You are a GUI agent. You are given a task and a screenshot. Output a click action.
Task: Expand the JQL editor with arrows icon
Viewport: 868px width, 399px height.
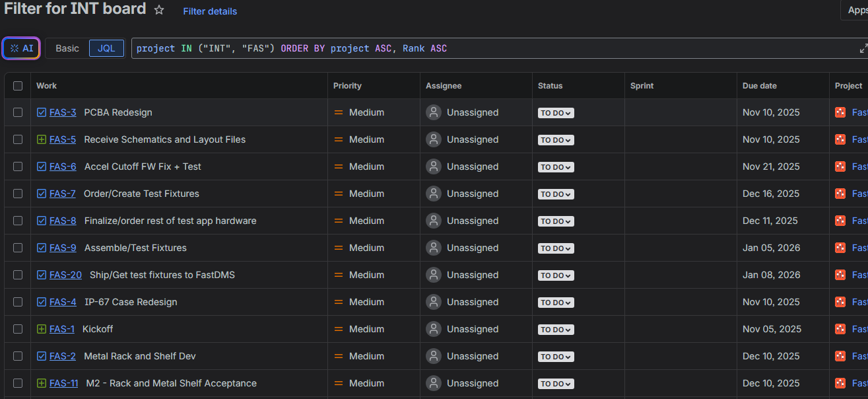coord(863,48)
